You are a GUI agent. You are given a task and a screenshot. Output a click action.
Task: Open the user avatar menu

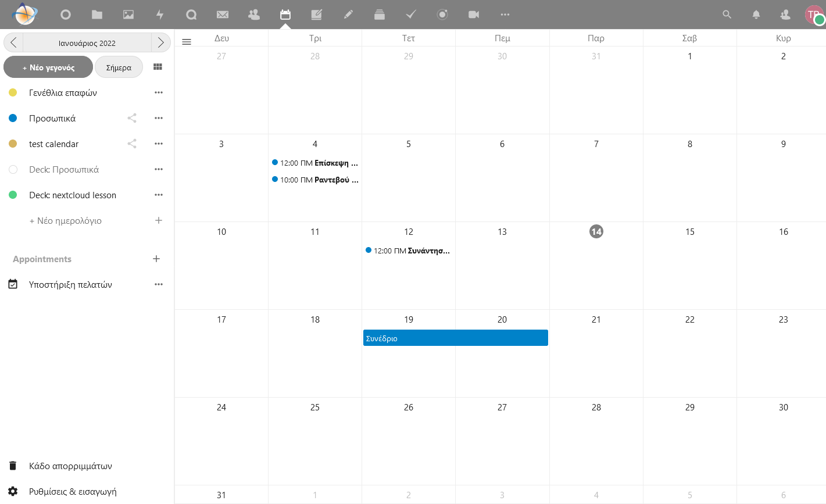(814, 15)
